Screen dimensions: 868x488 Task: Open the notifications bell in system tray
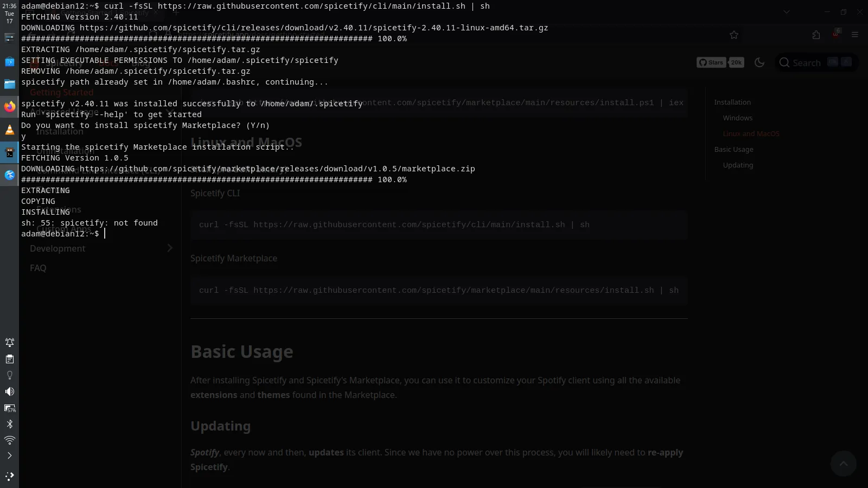pyautogui.click(x=10, y=342)
